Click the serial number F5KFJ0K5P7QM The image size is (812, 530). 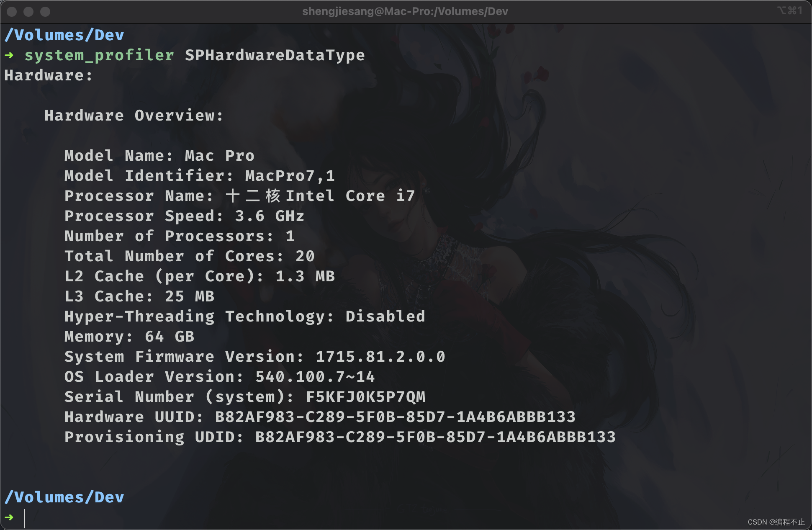tap(365, 397)
